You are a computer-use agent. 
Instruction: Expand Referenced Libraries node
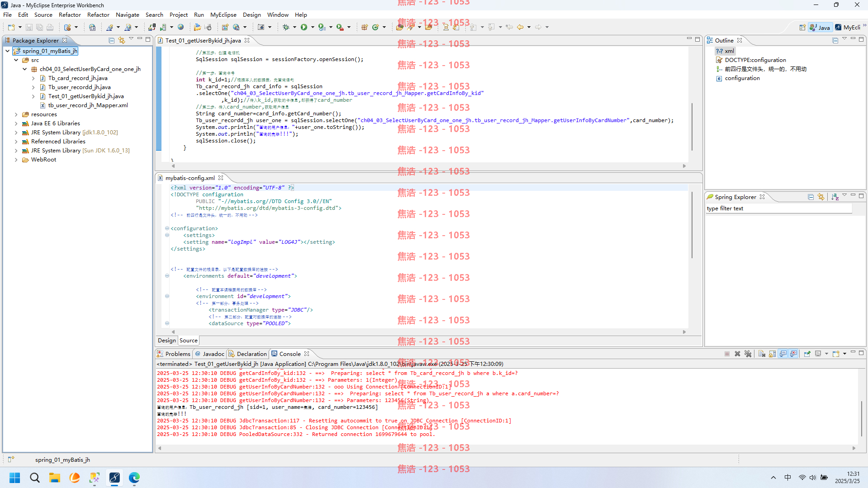pyautogui.click(x=16, y=142)
